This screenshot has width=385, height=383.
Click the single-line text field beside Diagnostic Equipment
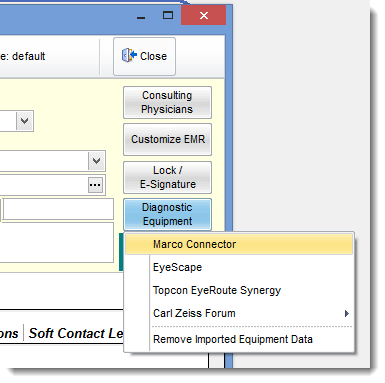point(58,209)
